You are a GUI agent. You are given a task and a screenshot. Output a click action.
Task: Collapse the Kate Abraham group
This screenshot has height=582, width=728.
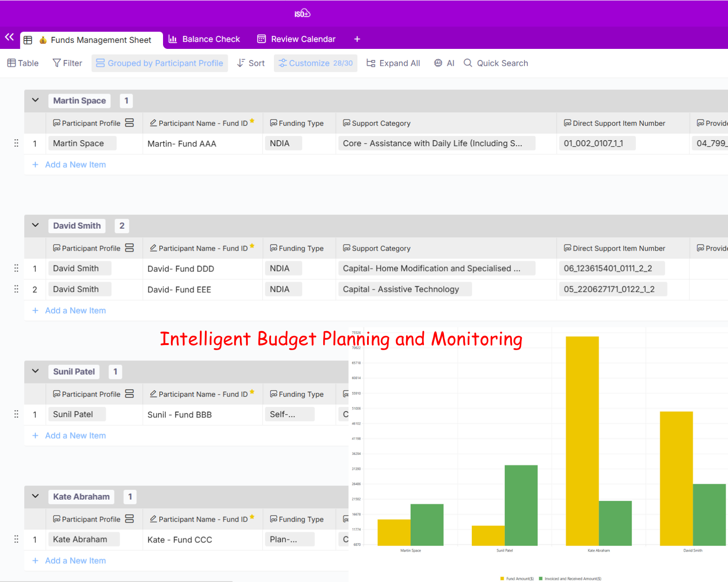(x=35, y=496)
